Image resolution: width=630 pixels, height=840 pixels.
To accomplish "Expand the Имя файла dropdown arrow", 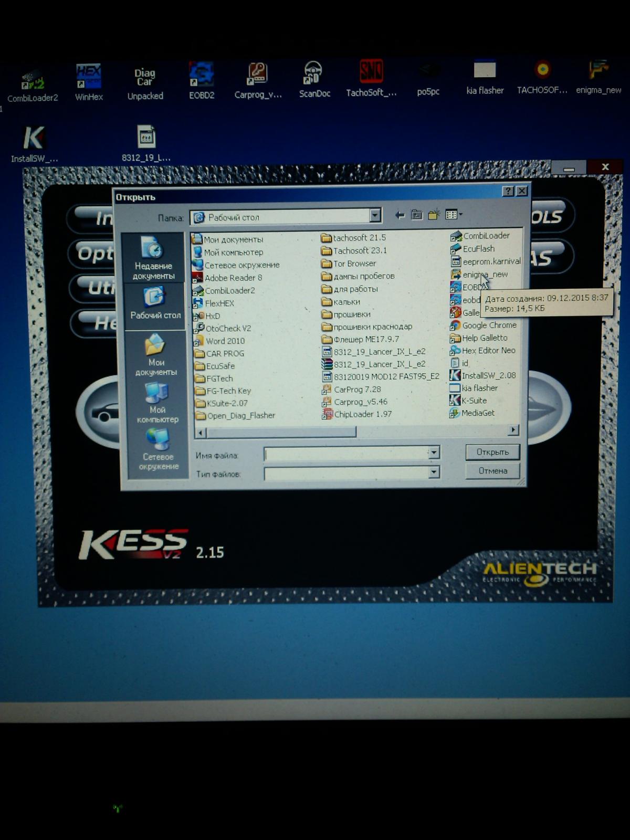I will pos(434,453).
